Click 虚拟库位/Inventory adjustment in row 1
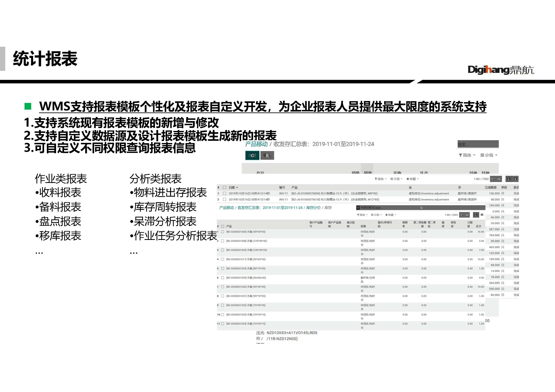The image size is (555, 392). (429, 193)
